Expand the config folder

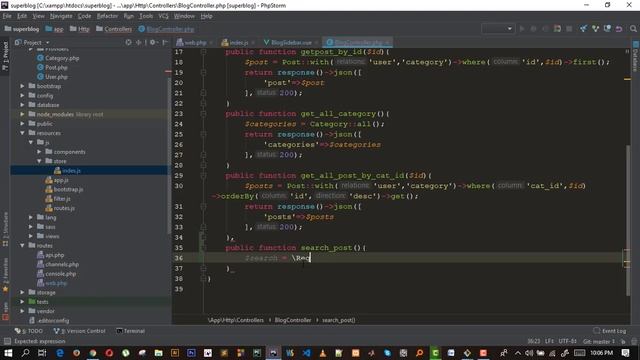click(22, 96)
